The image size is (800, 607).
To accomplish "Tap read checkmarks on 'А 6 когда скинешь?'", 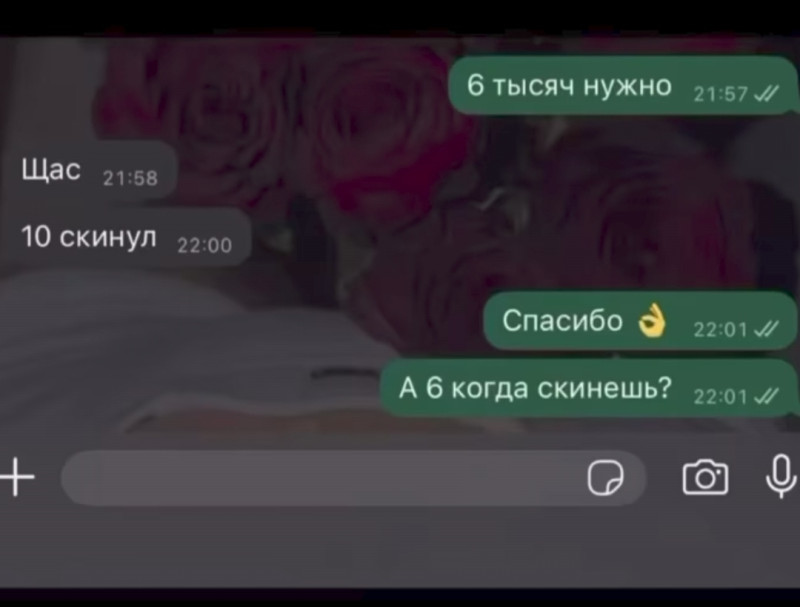I will tap(766, 396).
